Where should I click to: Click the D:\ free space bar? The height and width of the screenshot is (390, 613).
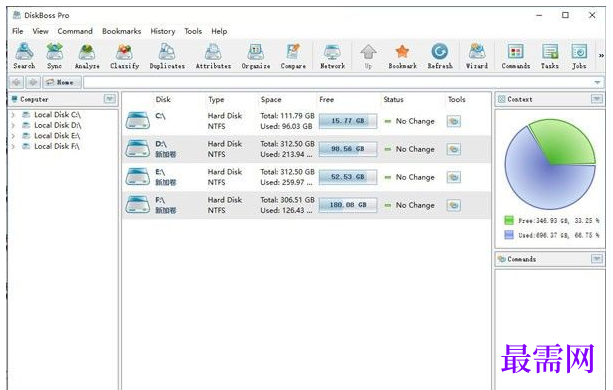click(348, 149)
